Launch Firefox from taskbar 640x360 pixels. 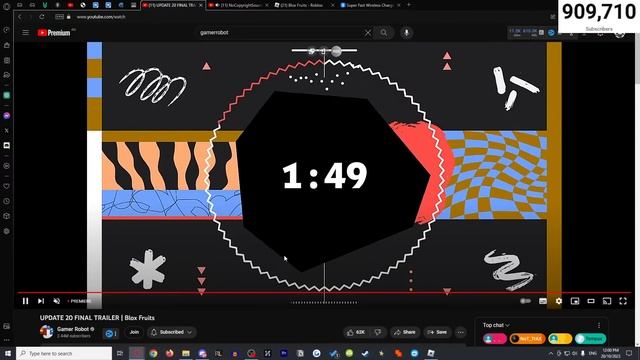pos(170,353)
